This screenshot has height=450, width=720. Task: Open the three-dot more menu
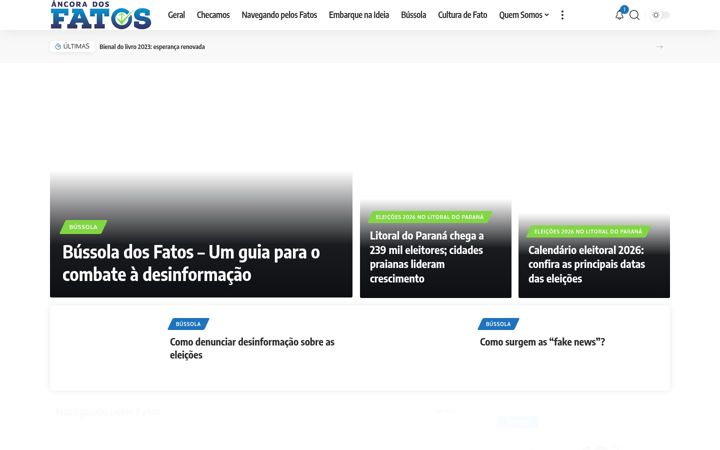[x=562, y=15]
